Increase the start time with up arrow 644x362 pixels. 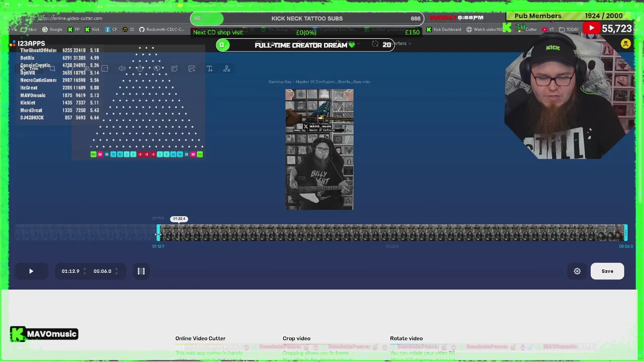85,269
